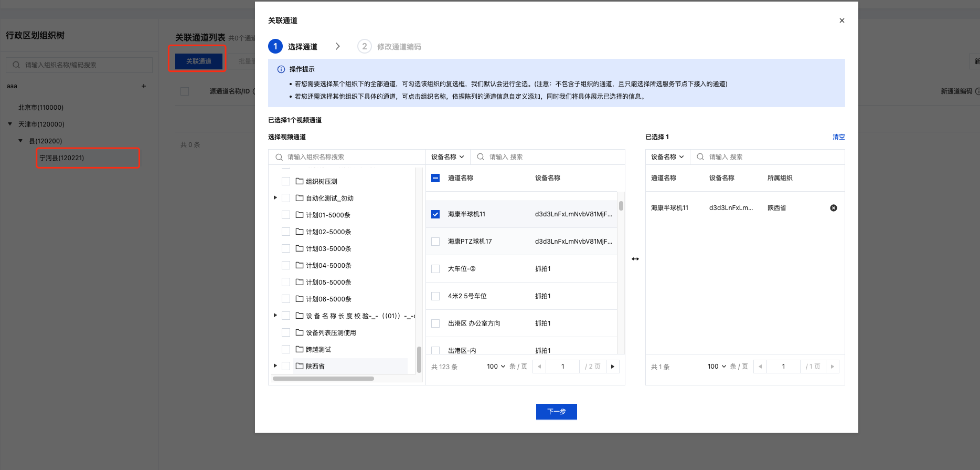Open the 设备名称 dropdown in left search
The width and height of the screenshot is (980, 470).
click(x=448, y=157)
